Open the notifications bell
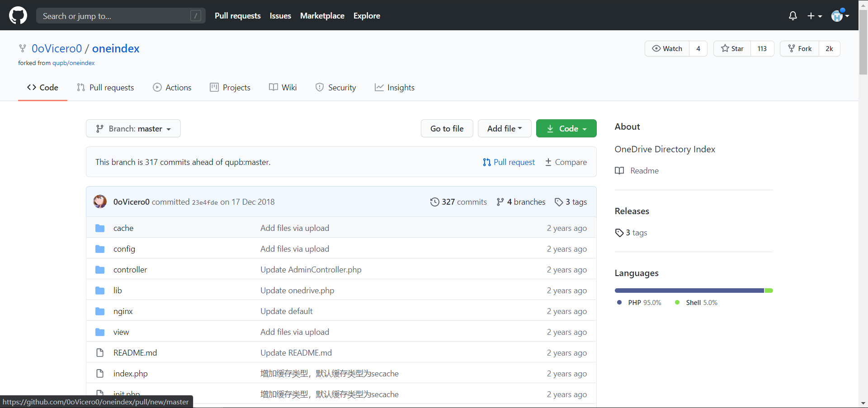Viewport: 868px width, 408px height. 793,15
